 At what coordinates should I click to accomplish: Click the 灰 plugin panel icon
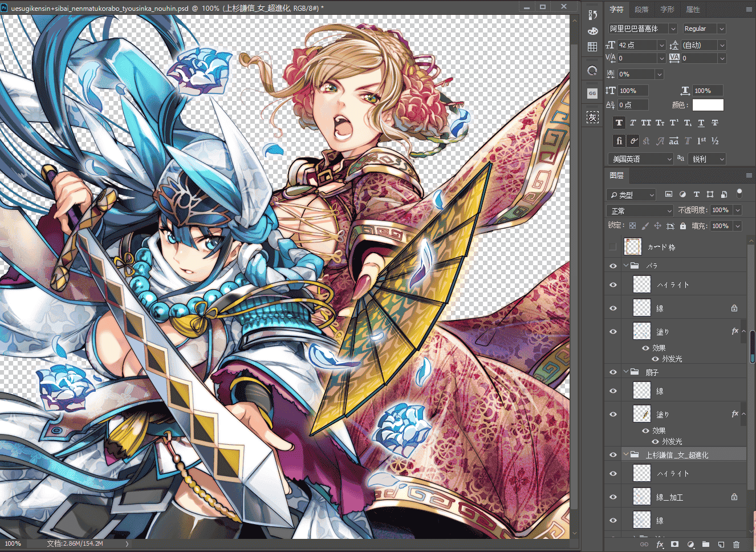(592, 117)
